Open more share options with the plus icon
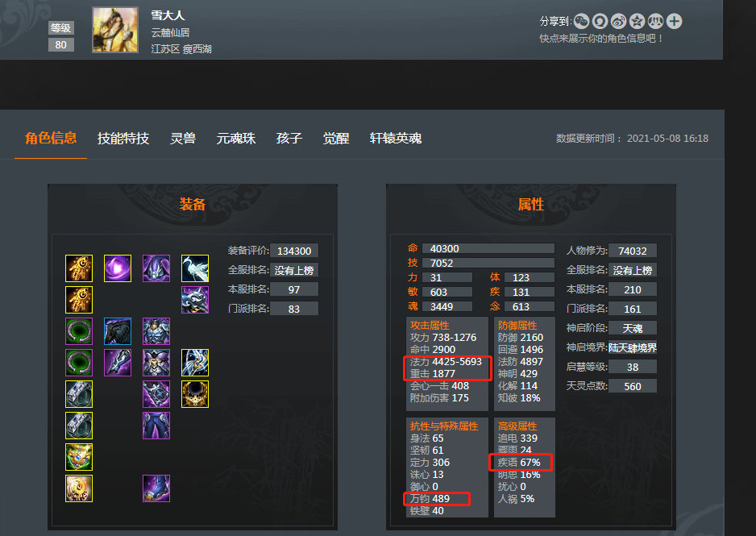This screenshot has height=536, width=756. [674, 21]
